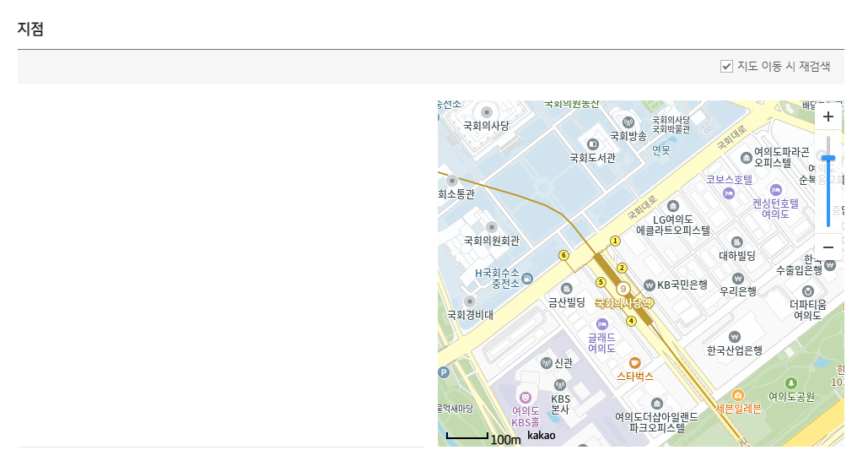
Task: Click the 국회의사당 국회박물관 label
Action: click(x=671, y=125)
